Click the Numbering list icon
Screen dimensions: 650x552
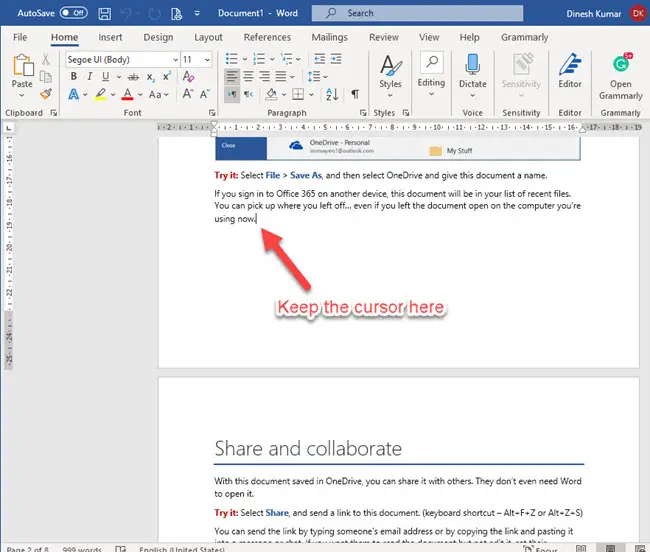pos(259,59)
